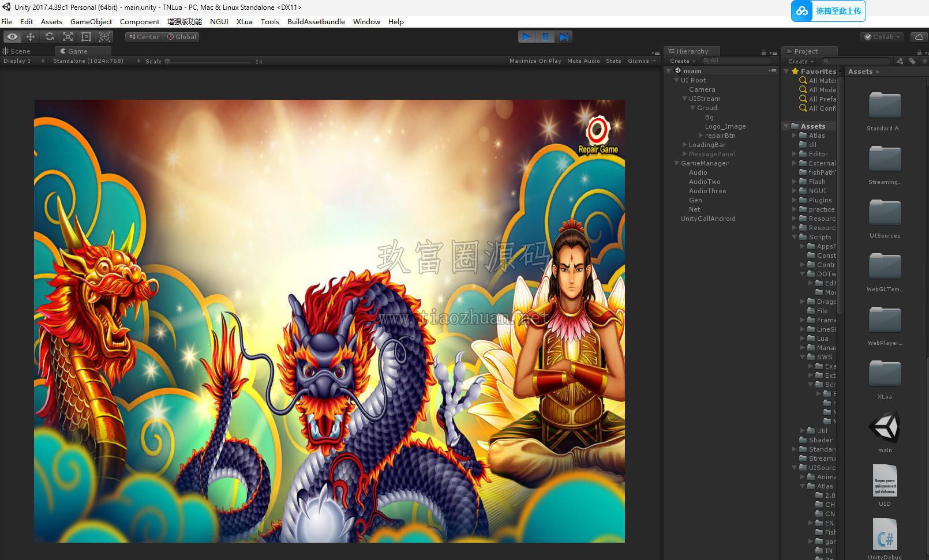The width and height of the screenshot is (929, 560).
Task: Collapse the GameManager hierarchy node
Action: click(677, 163)
